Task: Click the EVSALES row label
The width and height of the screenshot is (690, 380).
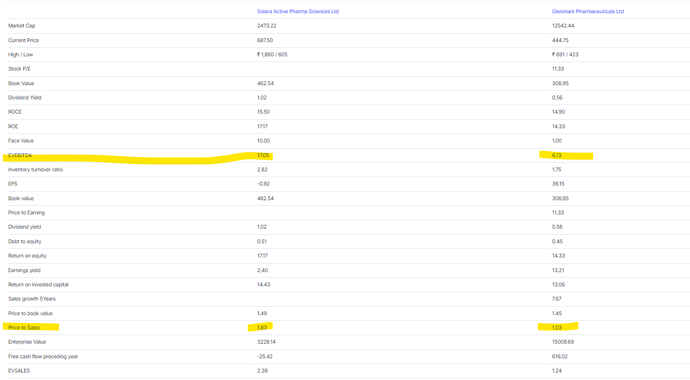Action: [x=19, y=371]
